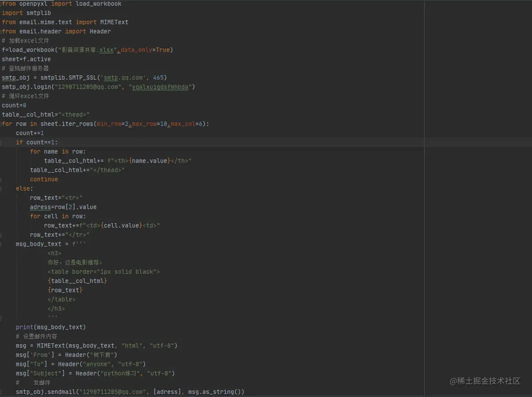This screenshot has width=532, height=397.
Task: Click the string "影音资源共享.xlsx"
Action: (x=88, y=50)
